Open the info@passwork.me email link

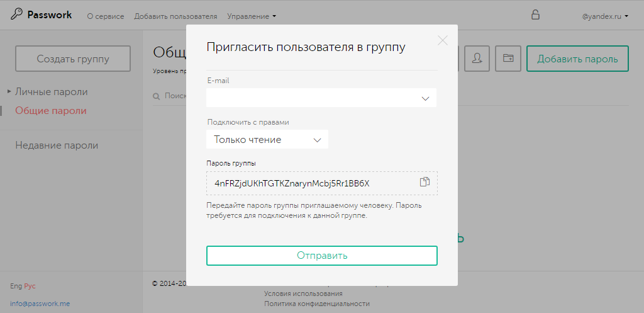[40, 304]
